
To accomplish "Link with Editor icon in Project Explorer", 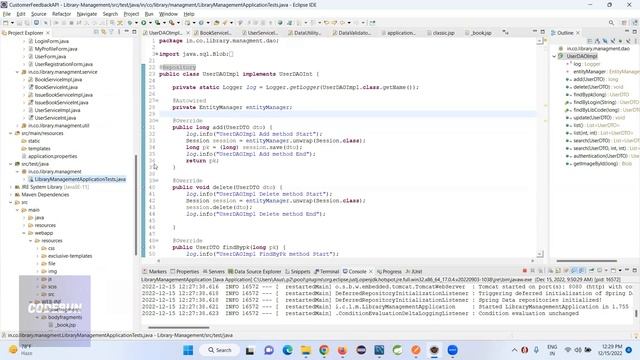I will coord(104,32).
